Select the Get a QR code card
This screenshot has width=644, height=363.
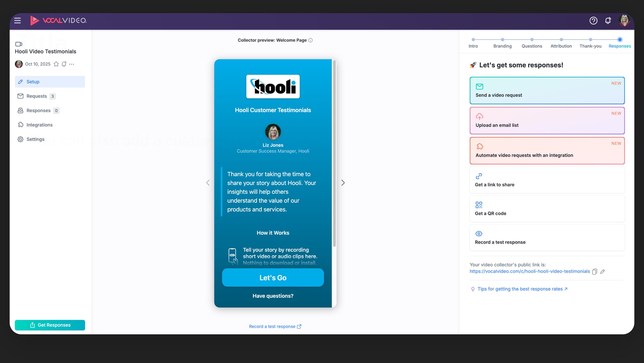(x=547, y=209)
